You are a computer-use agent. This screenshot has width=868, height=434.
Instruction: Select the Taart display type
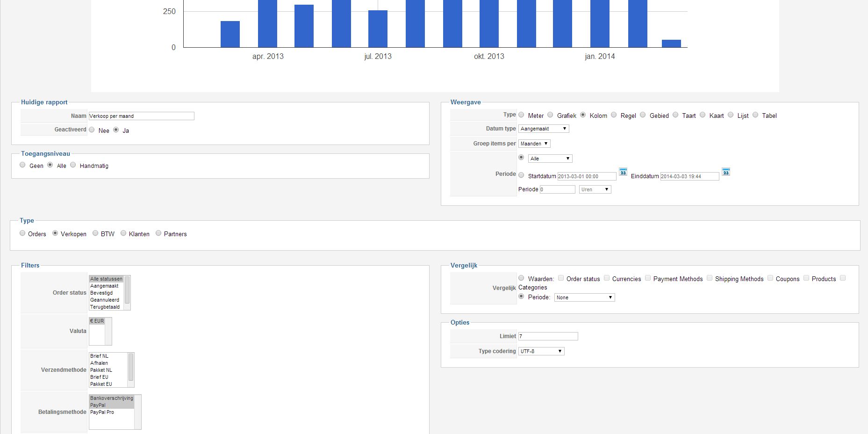point(675,115)
